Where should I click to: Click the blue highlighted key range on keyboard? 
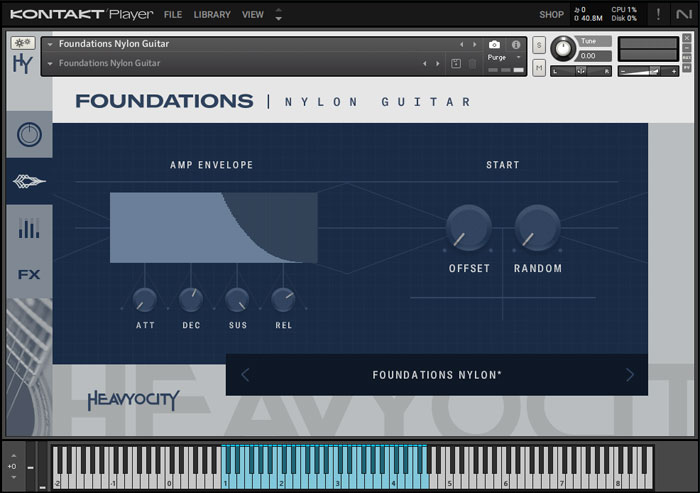click(x=325, y=467)
